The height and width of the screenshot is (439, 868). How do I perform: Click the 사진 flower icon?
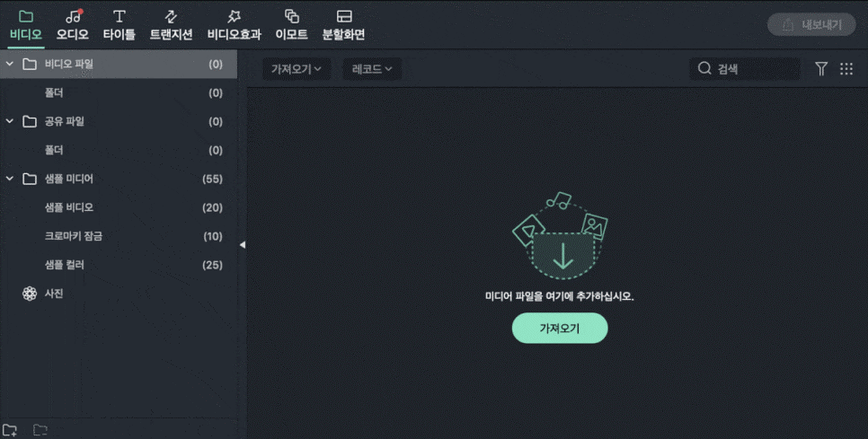pyautogui.click(x=30, y=294)
